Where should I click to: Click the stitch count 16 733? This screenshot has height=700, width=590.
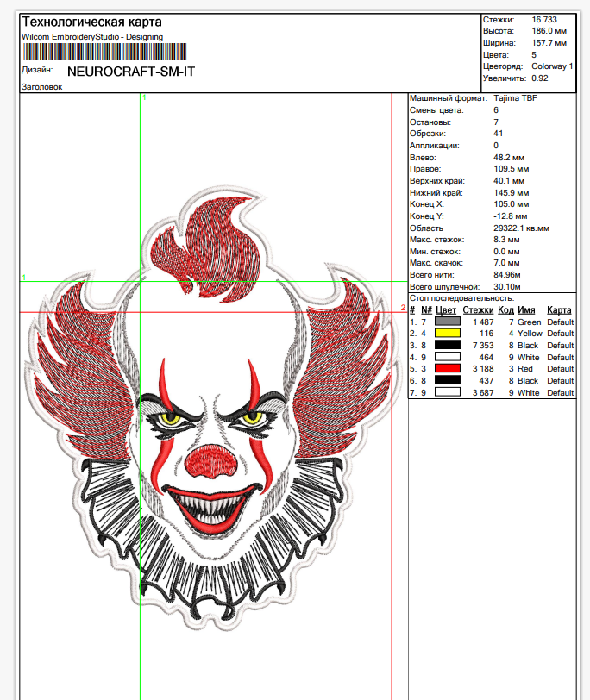pos(544,20)
